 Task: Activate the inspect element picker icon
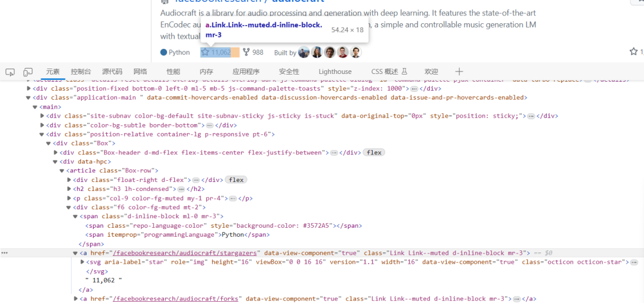click(10, 72)
